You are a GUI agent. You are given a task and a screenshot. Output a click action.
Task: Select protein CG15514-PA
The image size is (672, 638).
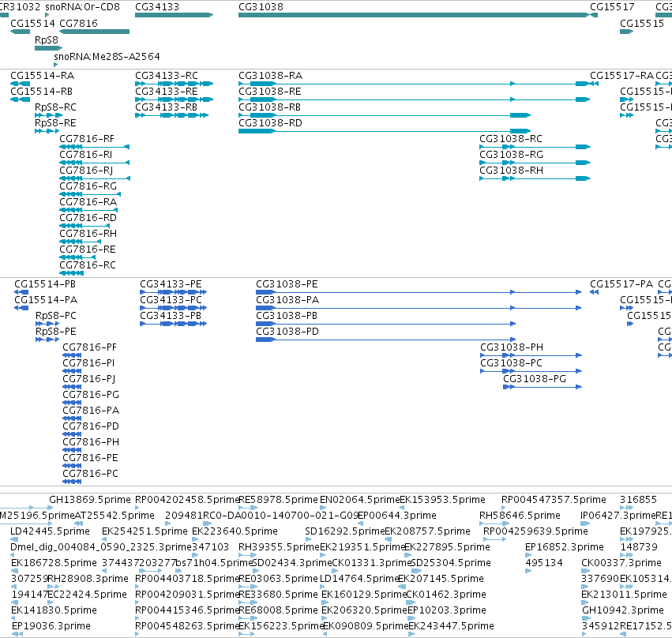pos(46,300)
